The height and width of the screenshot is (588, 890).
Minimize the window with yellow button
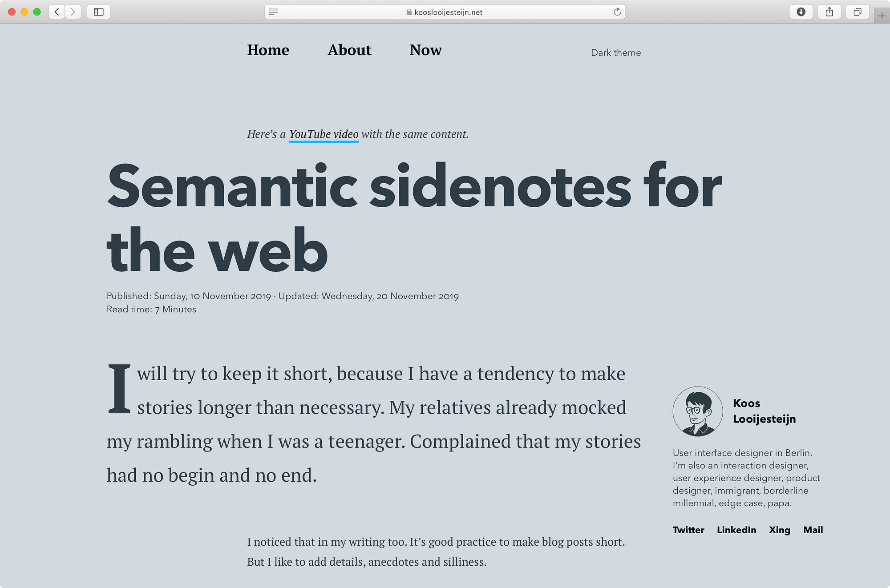[24, 12]
